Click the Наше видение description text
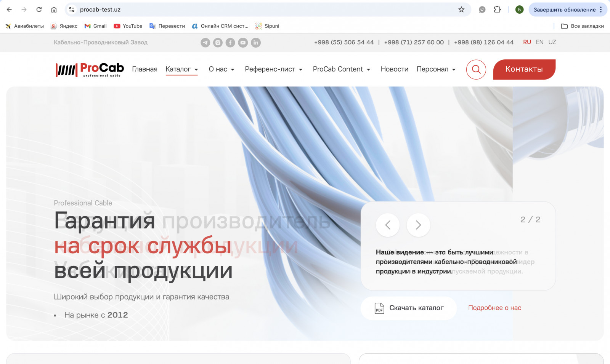Screen dimensions: 610x364 (446, 262)
